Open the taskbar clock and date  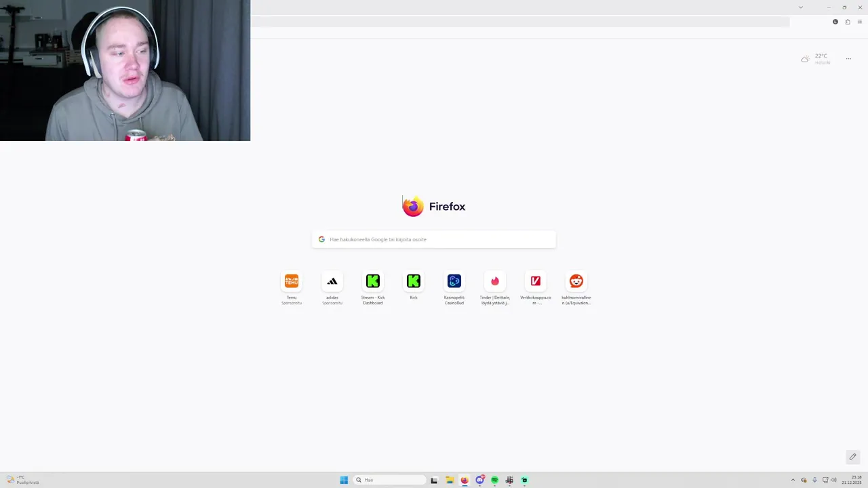(x=853, y=480)
